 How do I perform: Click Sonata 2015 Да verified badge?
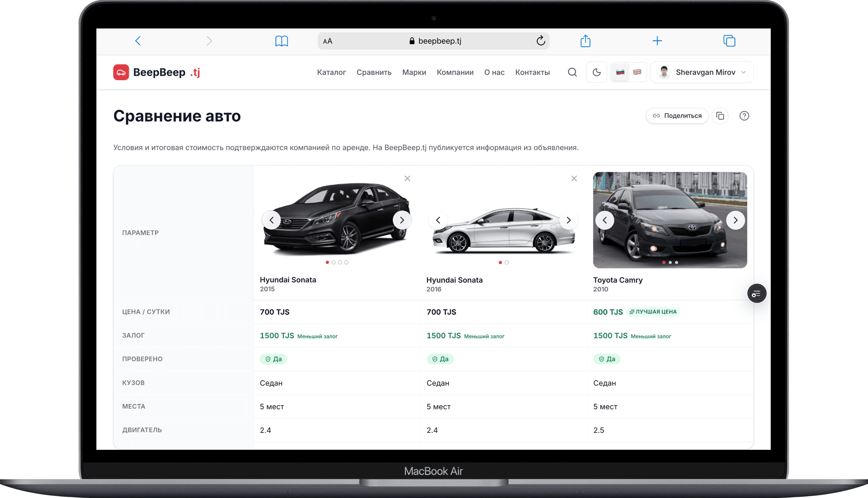[x=273, y=359]
